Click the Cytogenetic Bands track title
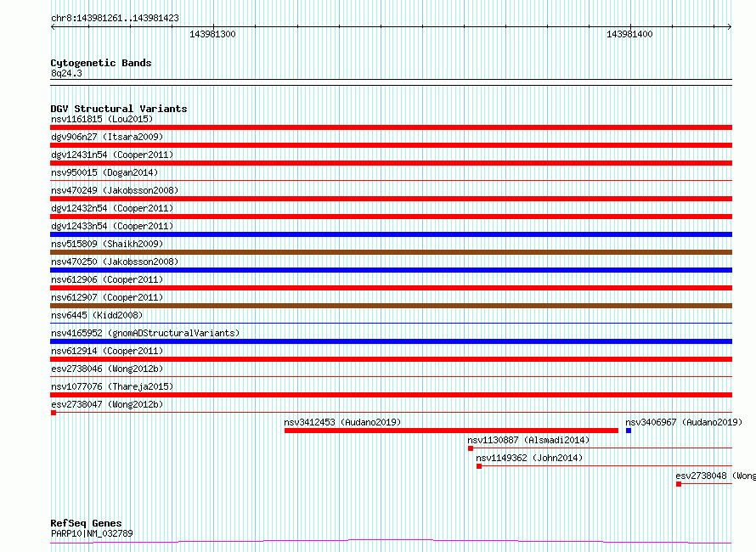Image resolution: width=756 pixels, height=552 pixels. (100, 63)
